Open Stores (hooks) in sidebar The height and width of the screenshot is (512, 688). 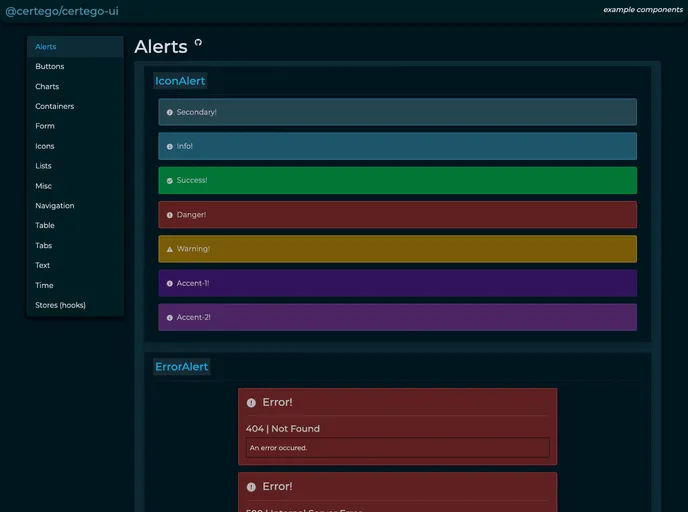click(x=75, y=305)
